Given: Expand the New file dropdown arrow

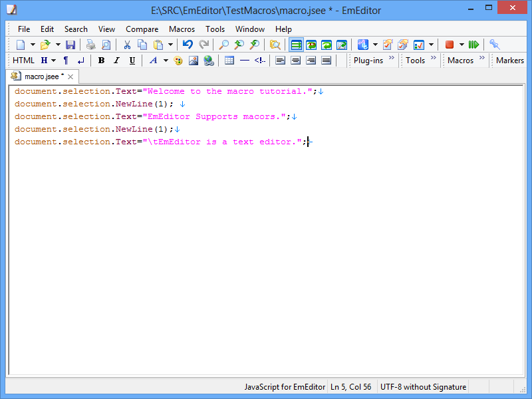Looking at the screenshot, I should (33, 45).
